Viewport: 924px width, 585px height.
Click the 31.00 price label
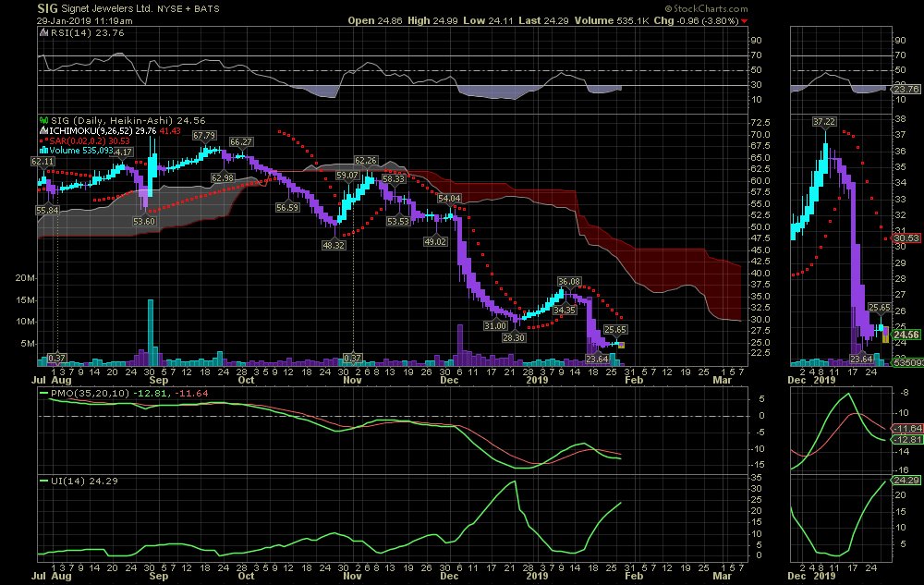click(x=495, y=326)
